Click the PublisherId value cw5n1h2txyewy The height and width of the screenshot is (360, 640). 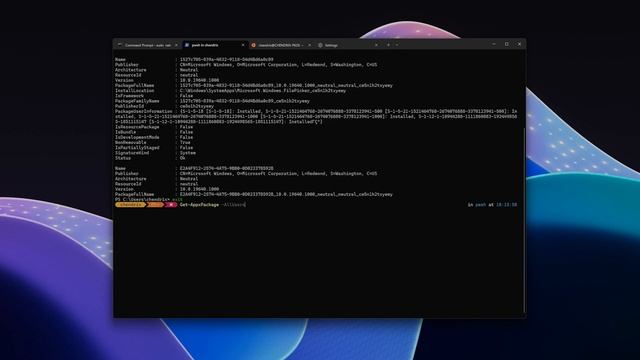197,106
